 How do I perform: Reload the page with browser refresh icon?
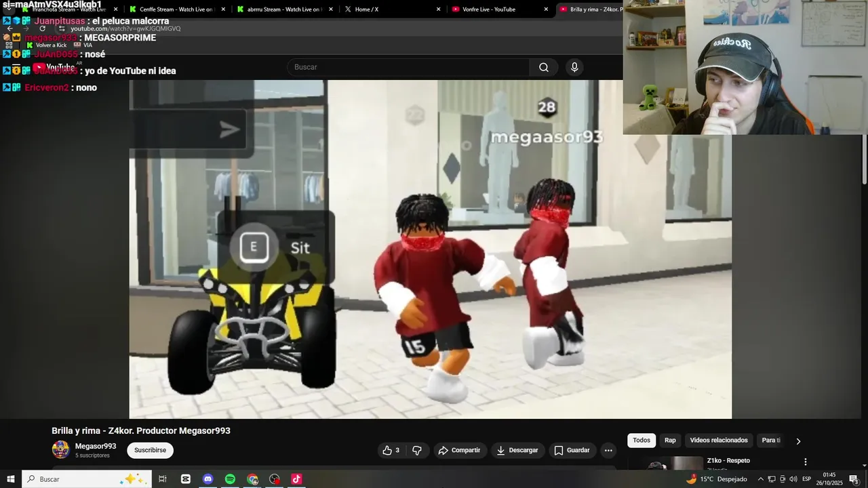[x=42, y=28]
